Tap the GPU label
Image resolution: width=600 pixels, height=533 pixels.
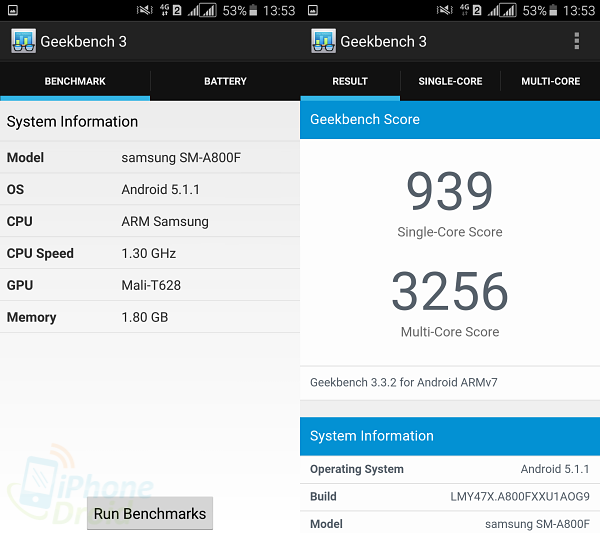[20, 285]
